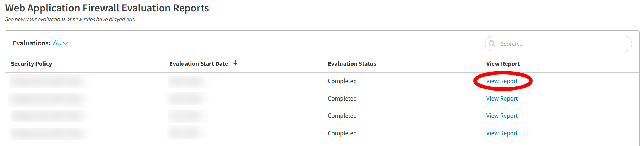Click the Evaluation Status column header
This screenshot has height=146, width=644.
[352, 64]
